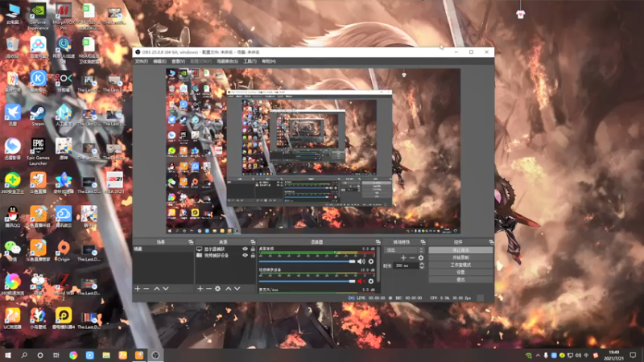The image size is (644, 362).
Task: Open Origin desktop shortcut
Action: [64, 250]
